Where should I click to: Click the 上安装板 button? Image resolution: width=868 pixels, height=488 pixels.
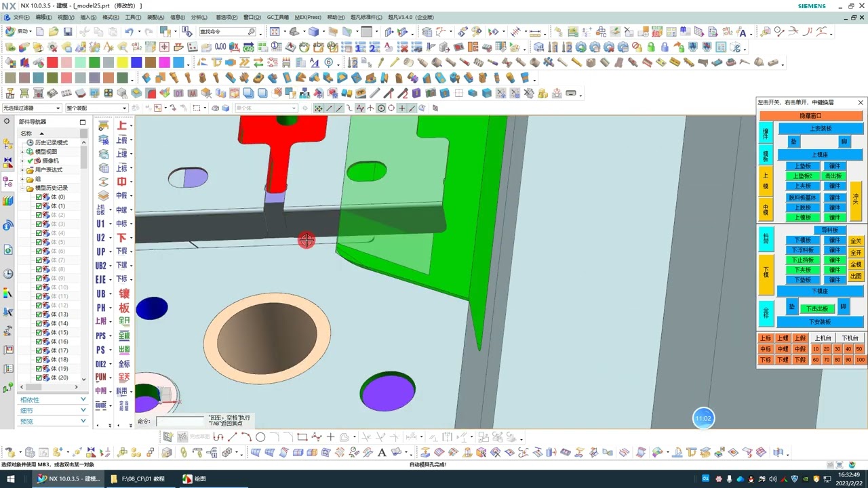point(820,129)
